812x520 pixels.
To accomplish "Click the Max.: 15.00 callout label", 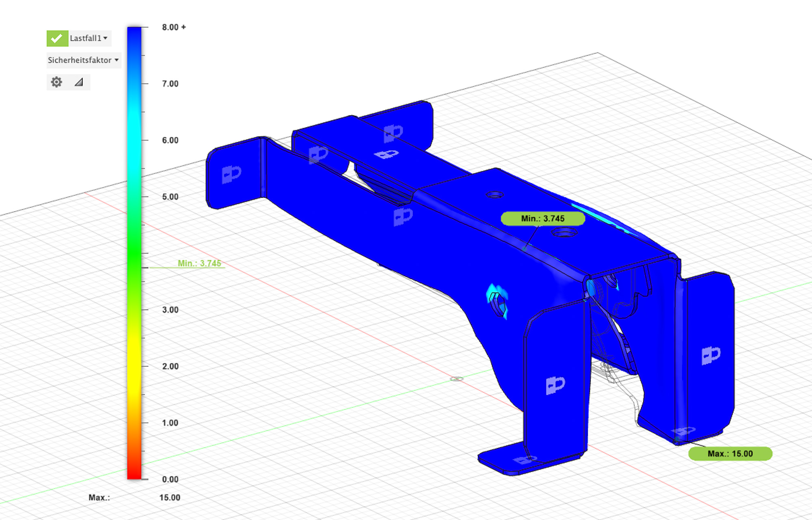I will click(730, 454).
